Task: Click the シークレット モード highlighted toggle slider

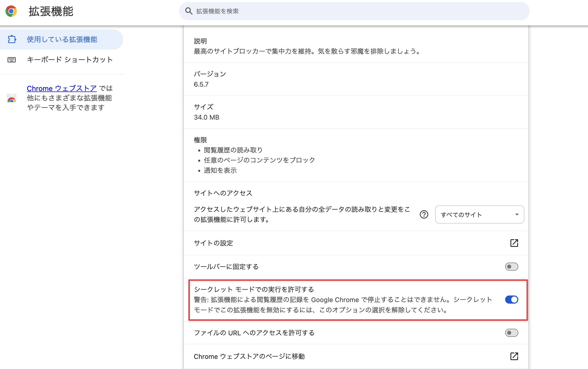Action: (511, 300)
